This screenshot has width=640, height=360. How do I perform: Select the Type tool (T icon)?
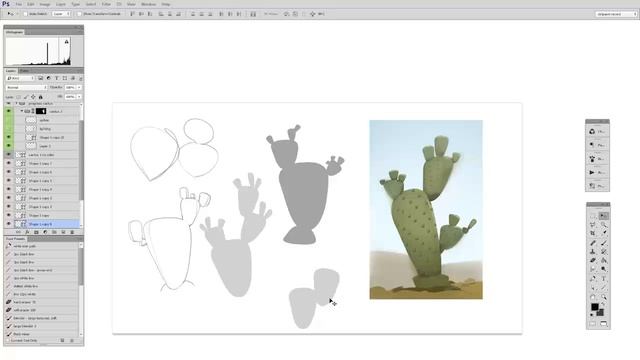603,278
